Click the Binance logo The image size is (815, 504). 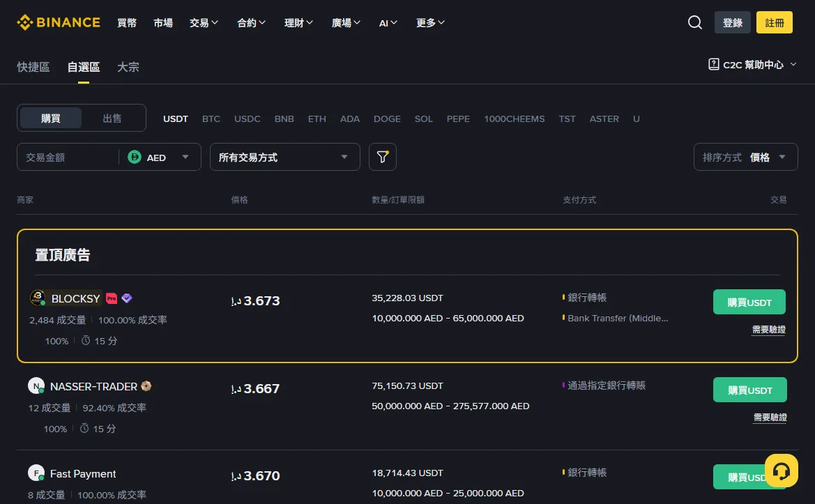pos(59,22)
